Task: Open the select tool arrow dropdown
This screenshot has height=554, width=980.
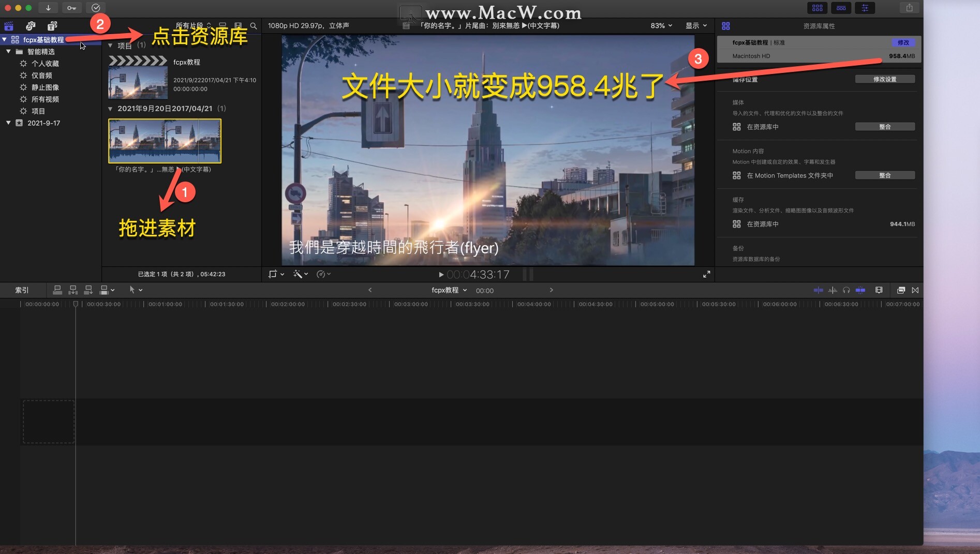Action: click(x=136, y=290)
